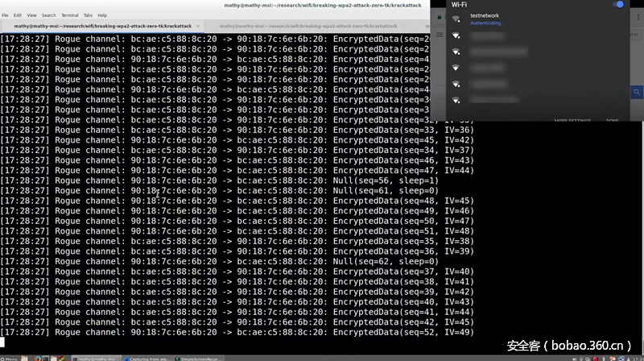Open MORE SETTINGS in Wi-Fi panel
644x361 pixels.
coord(572,121)
